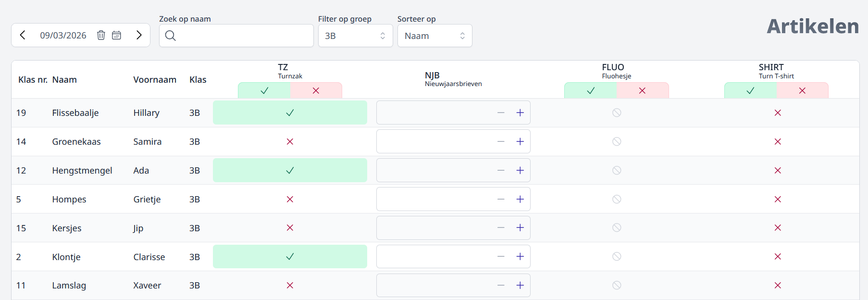Toggle Turnzak for Samira Groenekaas
The image size is (868, 300).
290,141
